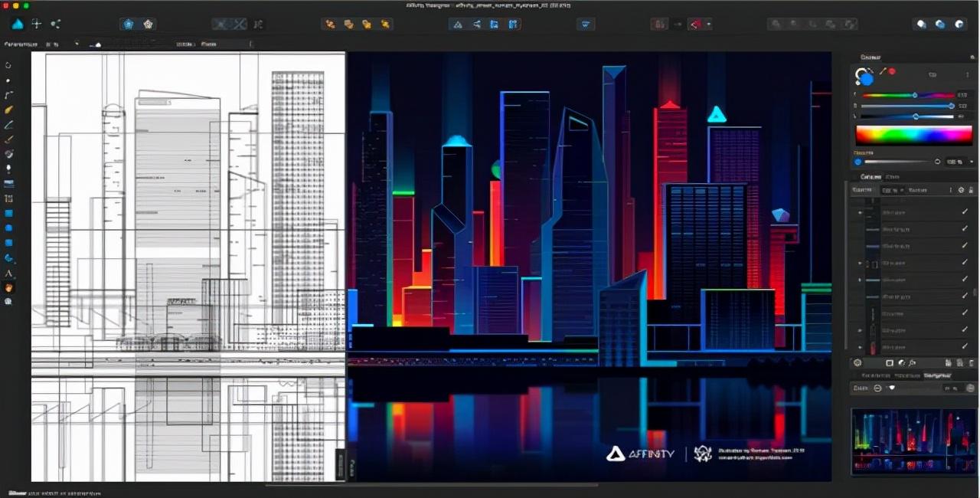
Task: Open the Colour panel tab
Action: pos(871,57)
